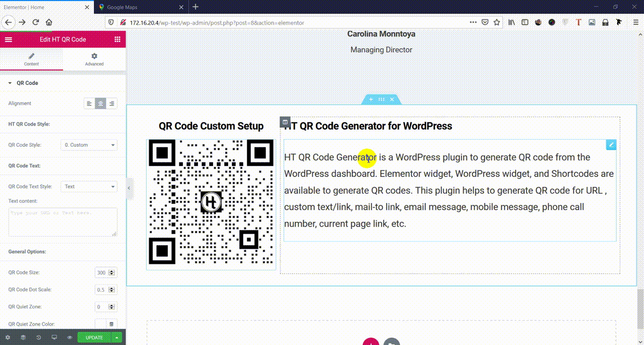Go back to the previous page
The image size is (644, 345).
8,22
